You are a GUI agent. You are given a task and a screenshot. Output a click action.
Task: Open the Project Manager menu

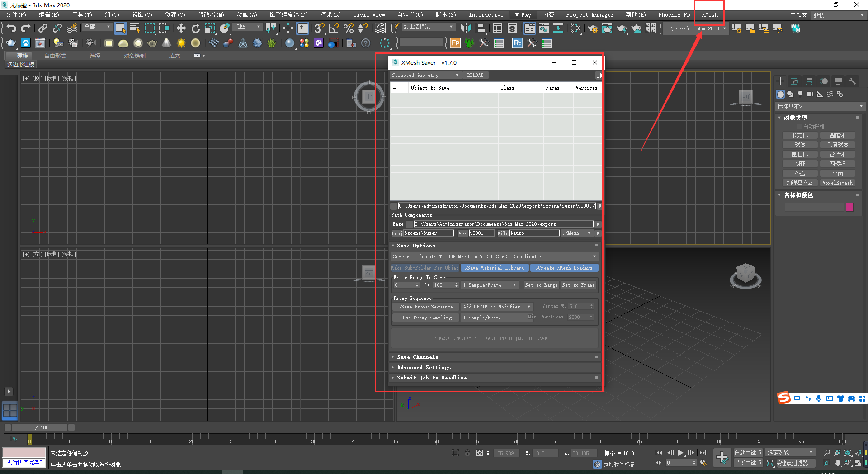coord(590,15)
